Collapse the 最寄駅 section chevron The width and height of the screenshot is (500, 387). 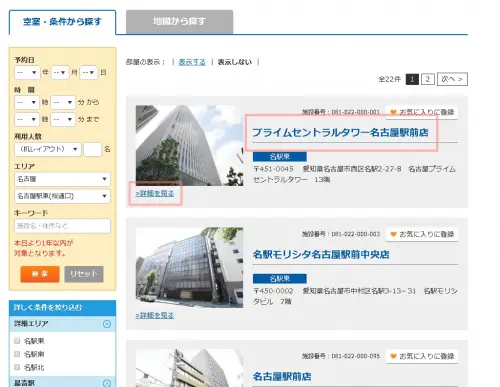[107, 383]
